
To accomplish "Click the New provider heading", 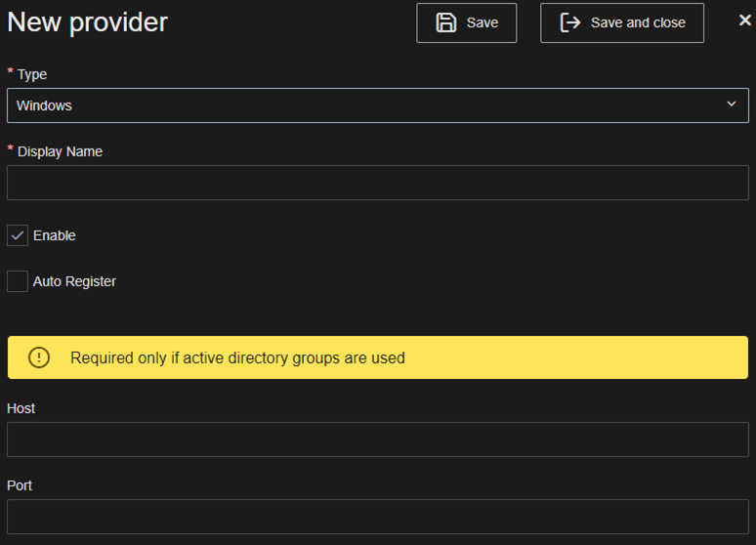I will pos(87,21).
